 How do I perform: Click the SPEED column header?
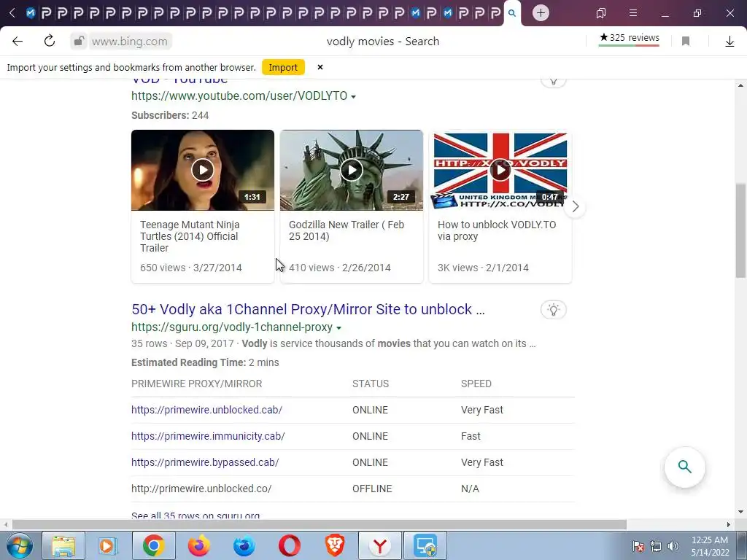(x=476, y=384)
